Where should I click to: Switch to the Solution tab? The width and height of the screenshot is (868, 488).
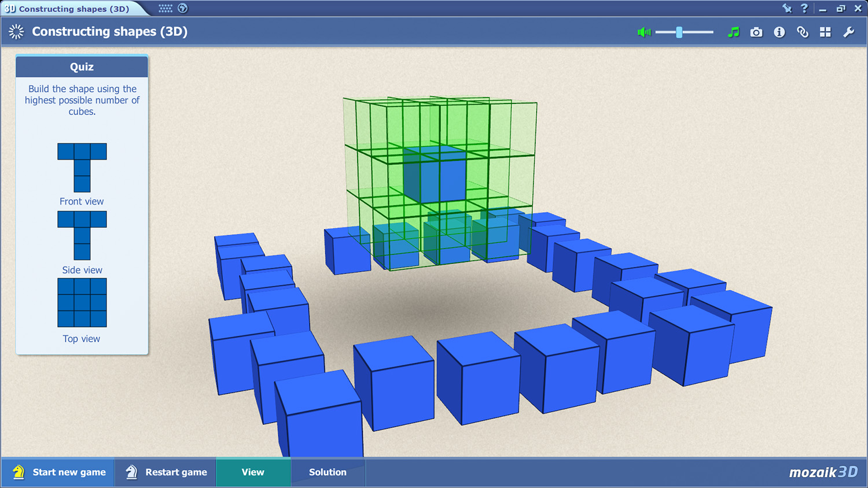click(x=328, y=472)
